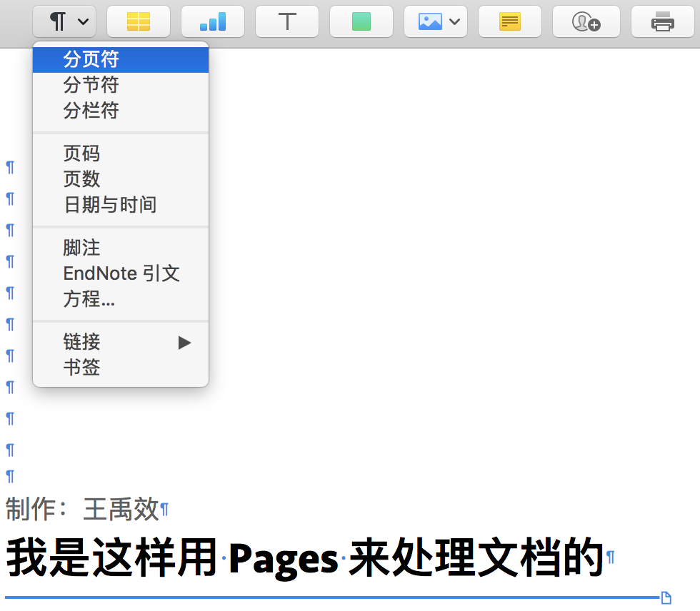The image size is (700, 611).
Task: Insert a text box with the T icon
Action: (x=286, y=21)
